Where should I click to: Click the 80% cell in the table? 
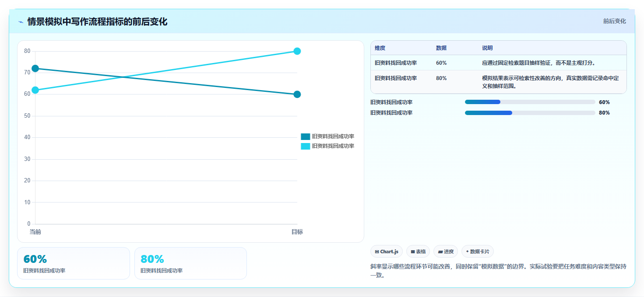point(441,78)
